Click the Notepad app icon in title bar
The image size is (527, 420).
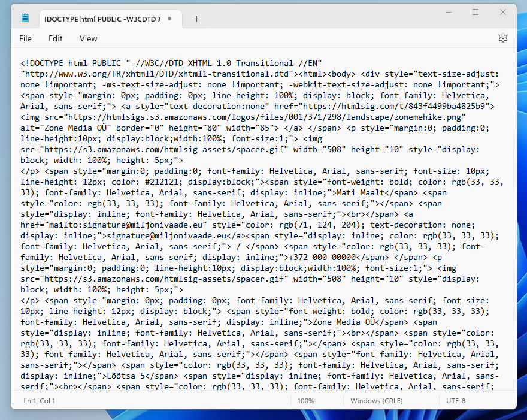25,19
